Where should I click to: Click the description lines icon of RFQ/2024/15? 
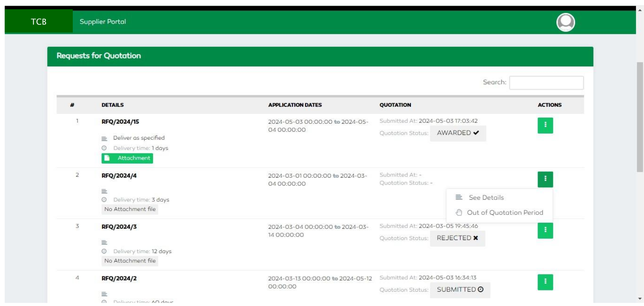tap(104, 139)
